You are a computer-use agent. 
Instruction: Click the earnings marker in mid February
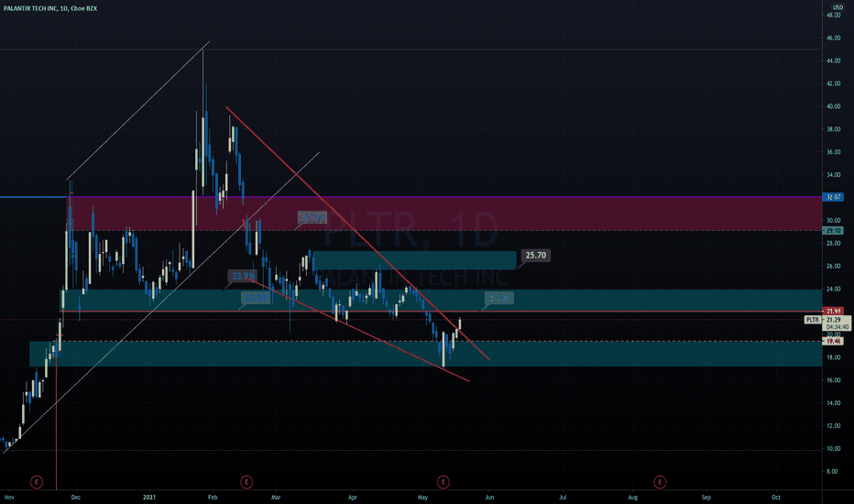[x=246, y=482]
